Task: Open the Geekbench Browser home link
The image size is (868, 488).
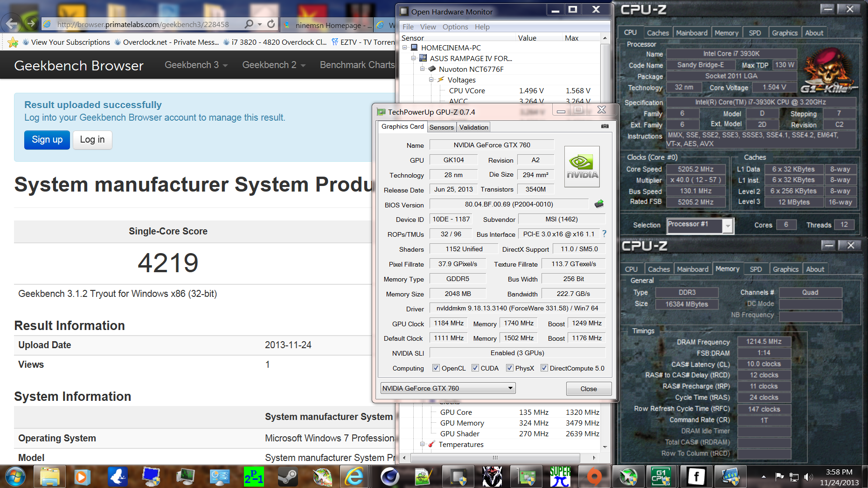Action: 79,66
